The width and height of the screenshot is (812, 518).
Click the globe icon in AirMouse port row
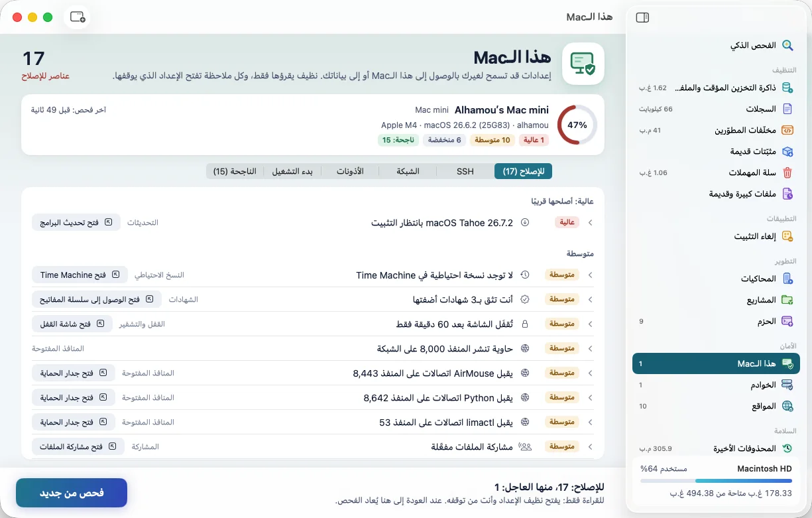[x=524, y=373]
